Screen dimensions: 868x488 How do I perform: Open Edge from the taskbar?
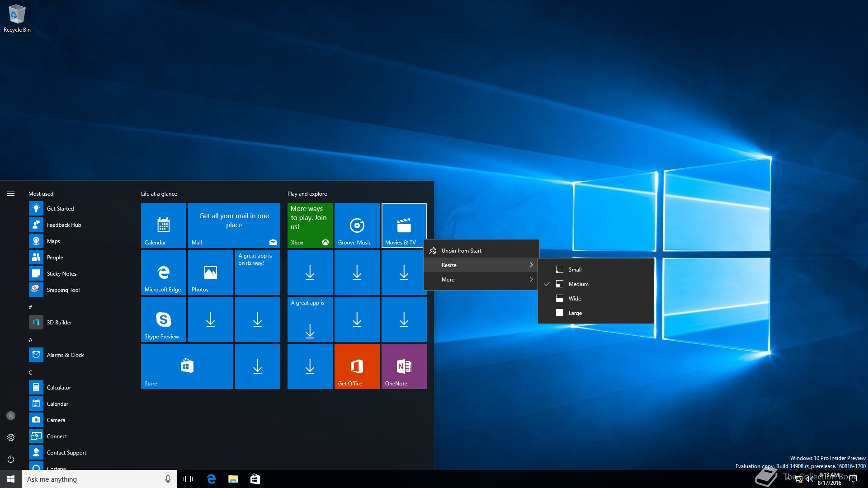point(211,479)
